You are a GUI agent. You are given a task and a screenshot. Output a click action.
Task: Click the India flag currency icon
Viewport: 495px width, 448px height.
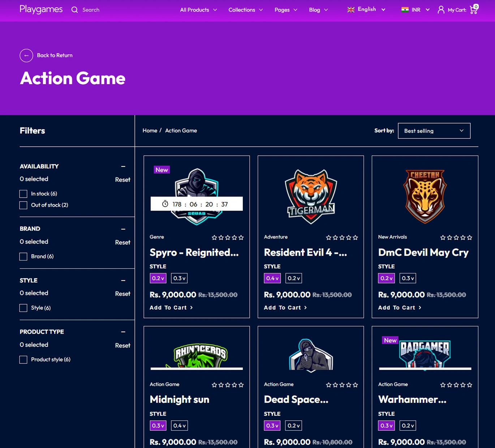pyautogui.click(x=405, y=10)
